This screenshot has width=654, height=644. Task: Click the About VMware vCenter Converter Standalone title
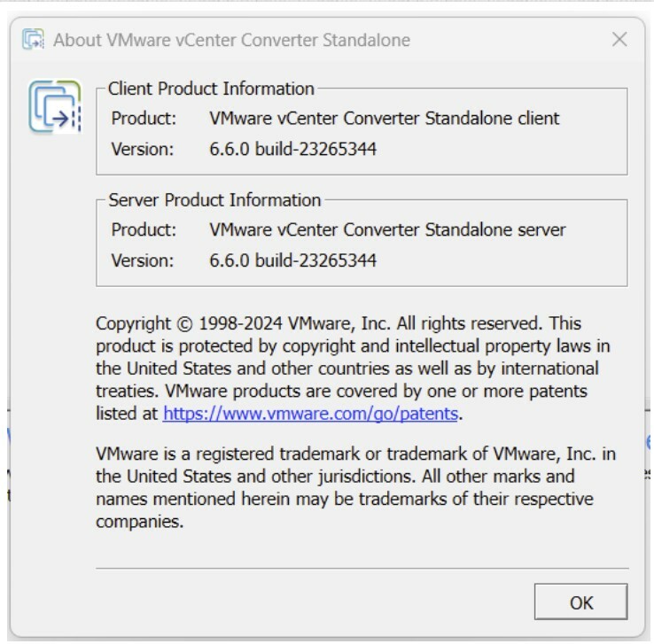(x=232, y=40)
